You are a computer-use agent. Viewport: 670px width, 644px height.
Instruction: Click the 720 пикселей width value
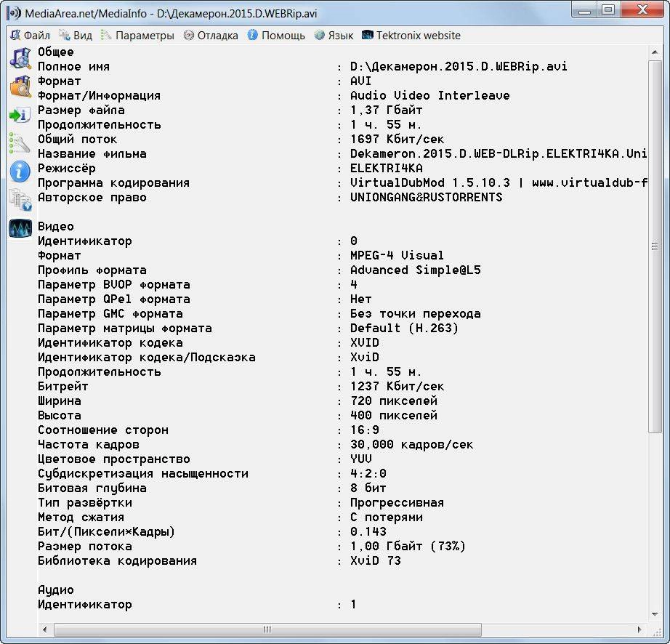[x=394, y=401]
